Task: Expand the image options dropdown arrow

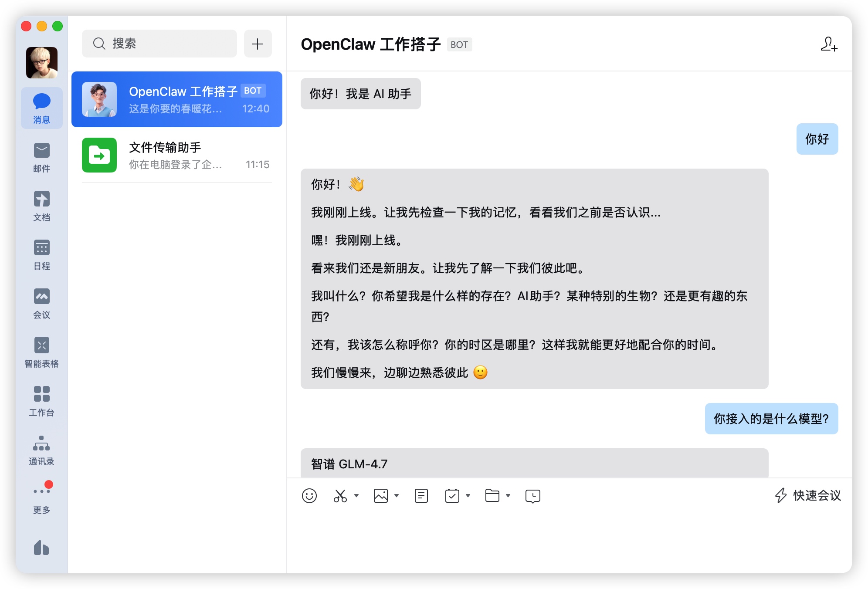Action: 397,496
